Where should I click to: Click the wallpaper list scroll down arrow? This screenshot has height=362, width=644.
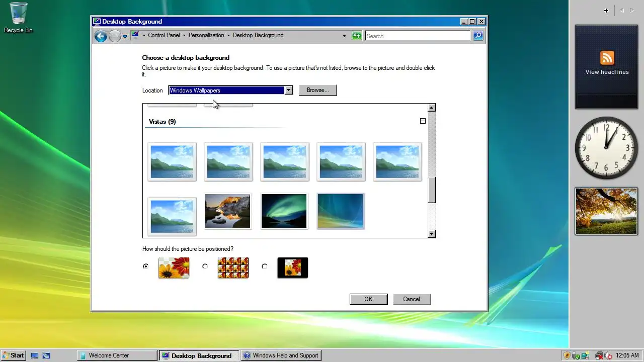pyautogui.click(x=431, y=234)
